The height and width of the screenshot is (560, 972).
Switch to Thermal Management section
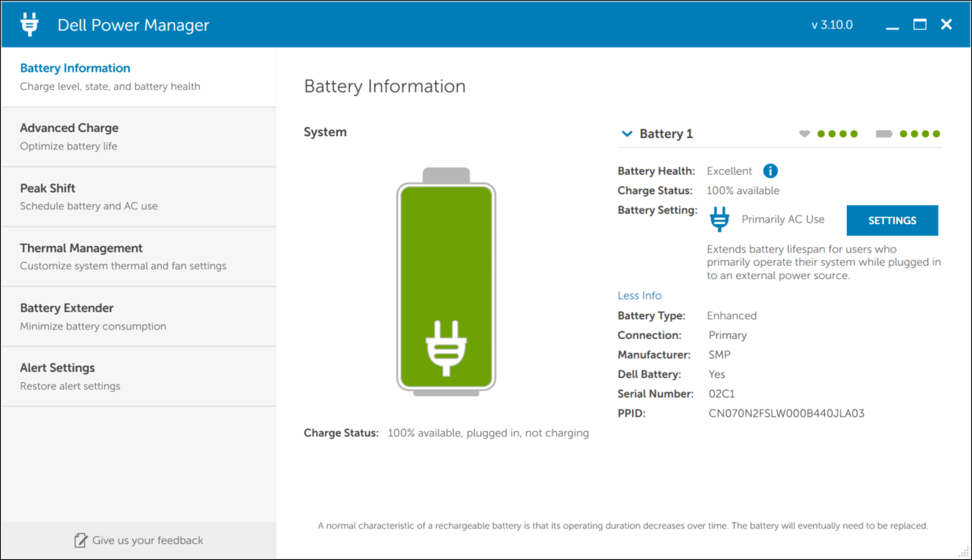[81, 256]
